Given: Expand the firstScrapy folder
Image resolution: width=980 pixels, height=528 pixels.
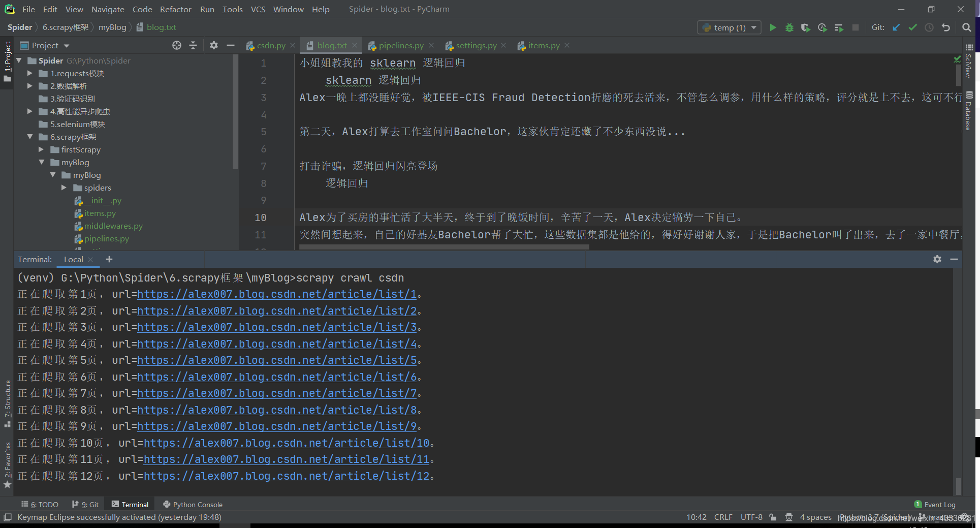Looking at the screenshot, I should coord(42,149).
